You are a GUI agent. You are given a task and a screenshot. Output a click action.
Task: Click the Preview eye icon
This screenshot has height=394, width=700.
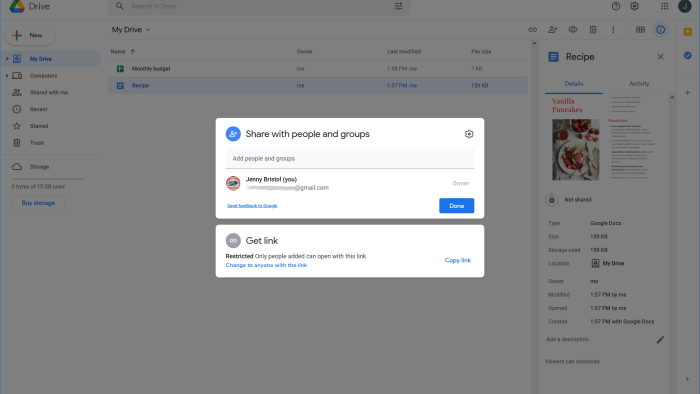(573, 30)
